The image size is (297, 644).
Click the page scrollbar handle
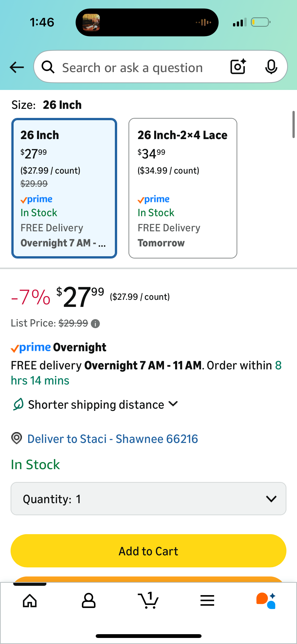293,124
